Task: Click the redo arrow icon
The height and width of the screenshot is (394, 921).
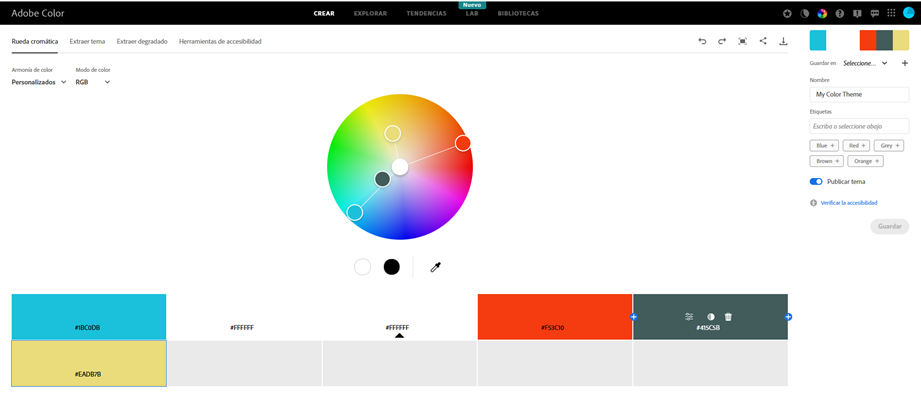Action: (x=722, y=41)
